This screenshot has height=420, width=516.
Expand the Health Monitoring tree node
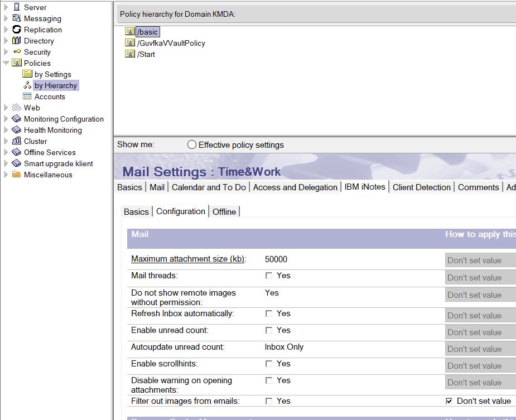tap(6, 130)
